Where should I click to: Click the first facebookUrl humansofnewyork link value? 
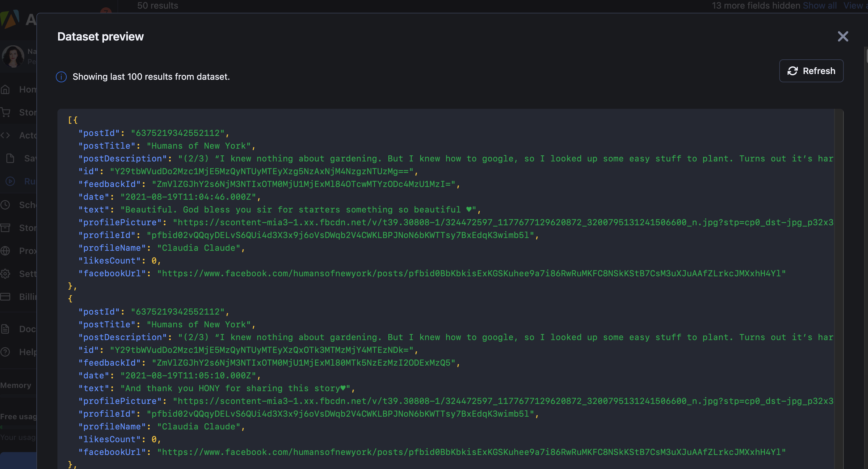pyautogui.click(x=471, y=273)
